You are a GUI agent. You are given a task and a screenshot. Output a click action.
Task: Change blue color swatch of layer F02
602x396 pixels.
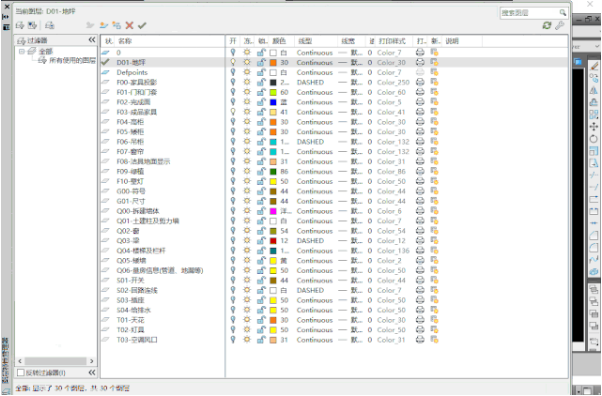pos(273,102)
